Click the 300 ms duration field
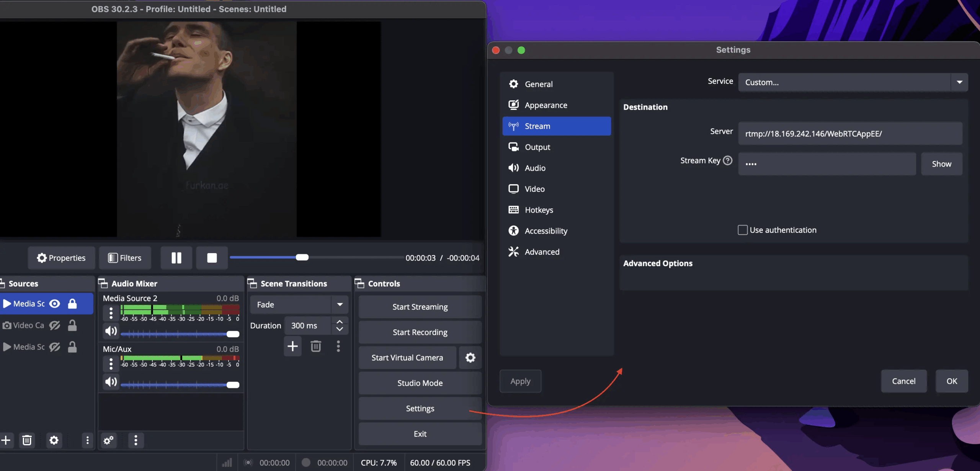The image size is (980, 471). [x=308, y=325]
